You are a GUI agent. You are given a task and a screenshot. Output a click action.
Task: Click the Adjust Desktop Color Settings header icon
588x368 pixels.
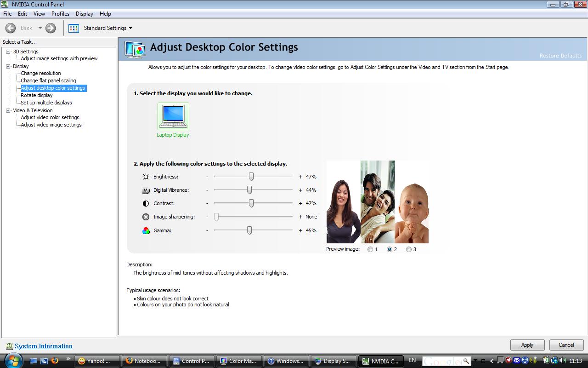click(135, 49)
